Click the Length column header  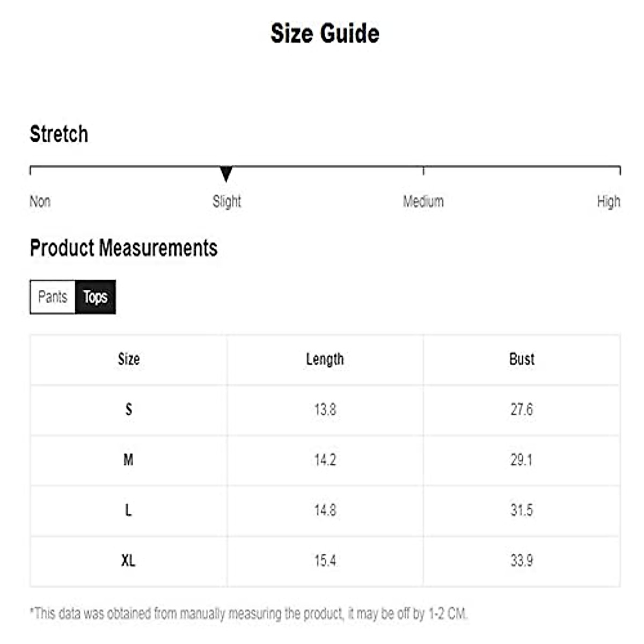pyautogui.click(x=325, y=359)
